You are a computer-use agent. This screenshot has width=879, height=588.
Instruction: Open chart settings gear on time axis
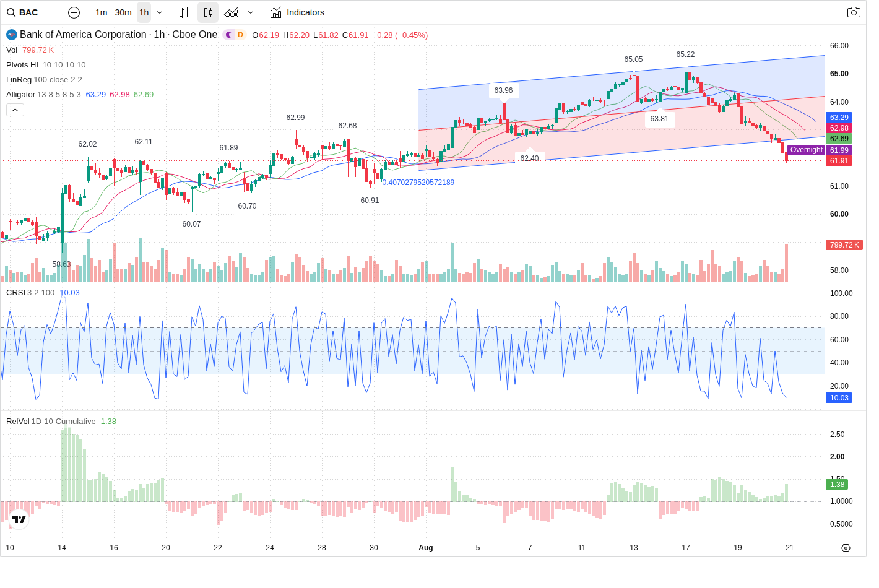(846, 548)
